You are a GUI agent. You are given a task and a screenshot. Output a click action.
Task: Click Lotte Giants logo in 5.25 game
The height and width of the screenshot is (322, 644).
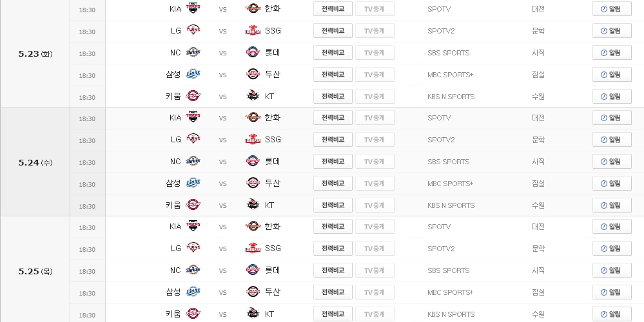[253, 270]
